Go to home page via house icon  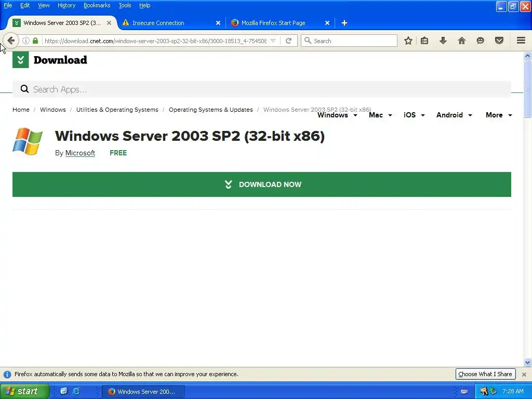coord(462,41)
